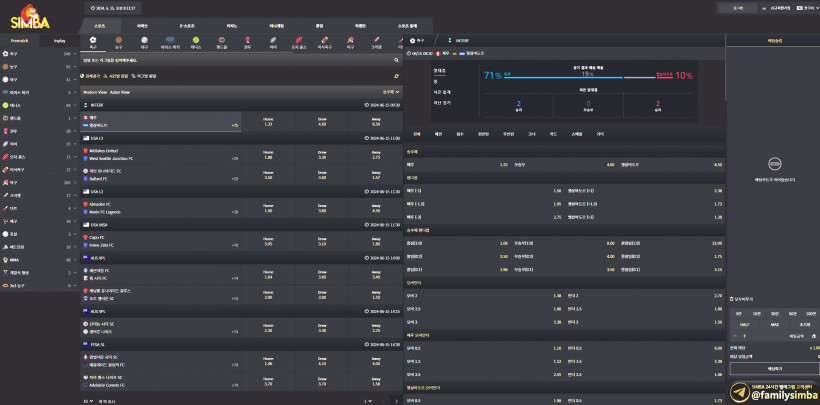The image size is (820, 405).
Task: Select the boxing glove icon in sports bar
Action: (x=247, y=40)
